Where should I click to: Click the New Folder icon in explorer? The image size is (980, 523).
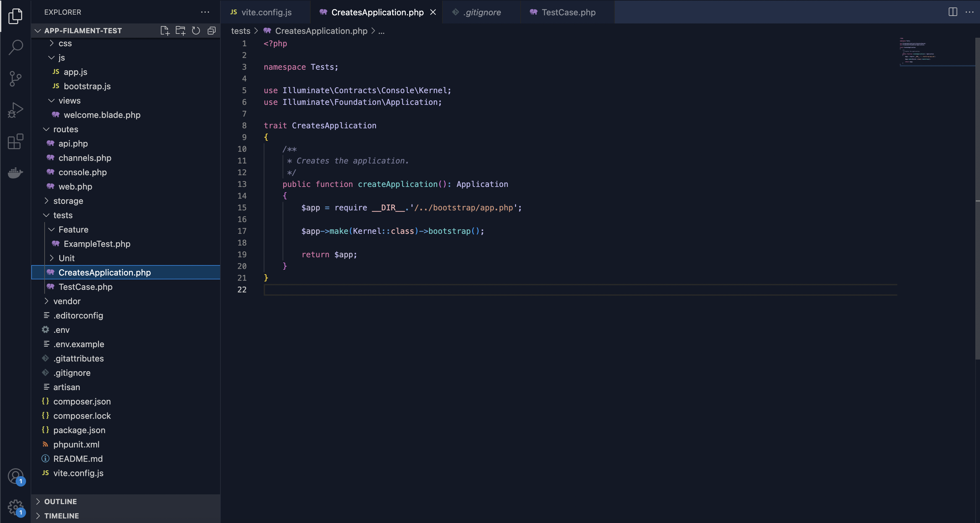(180, 31)
